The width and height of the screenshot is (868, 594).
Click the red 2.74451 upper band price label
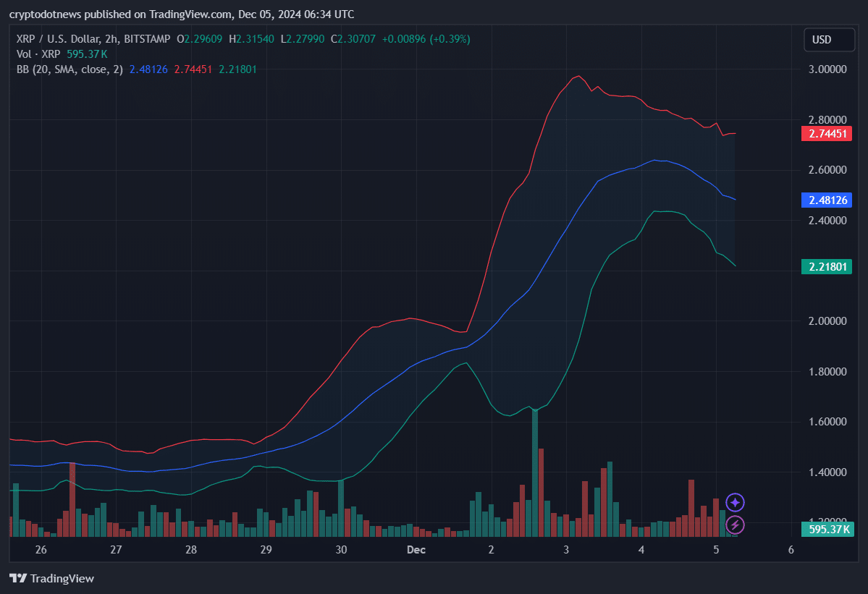point(827,134)
